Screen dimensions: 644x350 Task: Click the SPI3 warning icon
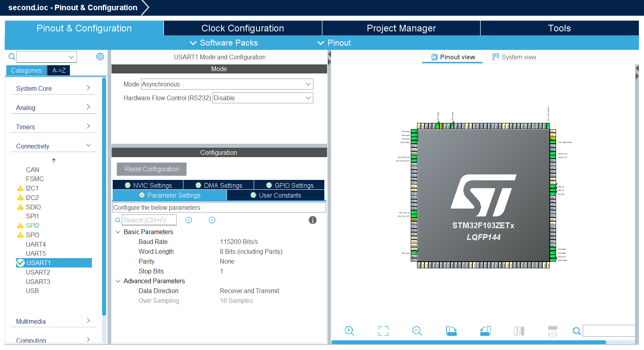point(20,235)
